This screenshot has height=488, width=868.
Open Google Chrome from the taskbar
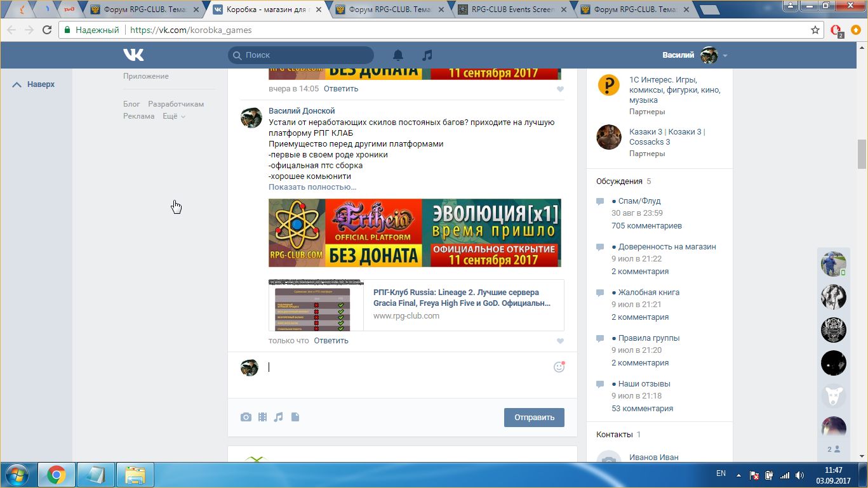click(57, 475)
